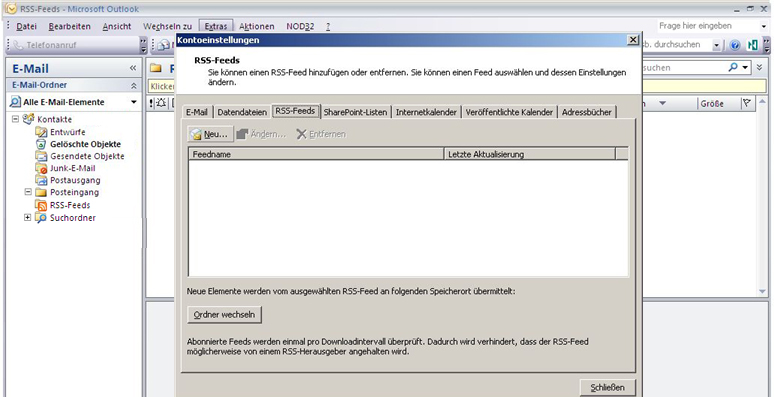Viewport: 774px width, 397px height.
Task: Expand the query builder double chevron
Action: 760,67
